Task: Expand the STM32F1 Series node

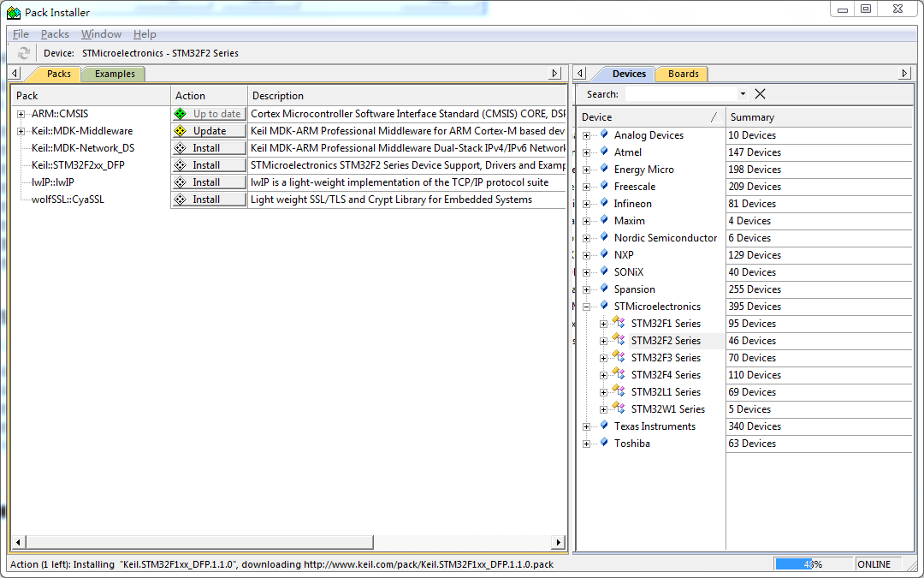Action: point(603,324)
